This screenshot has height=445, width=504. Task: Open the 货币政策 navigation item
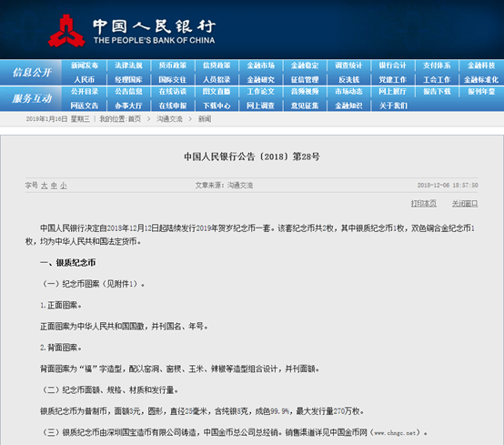[x=173, y=66]
